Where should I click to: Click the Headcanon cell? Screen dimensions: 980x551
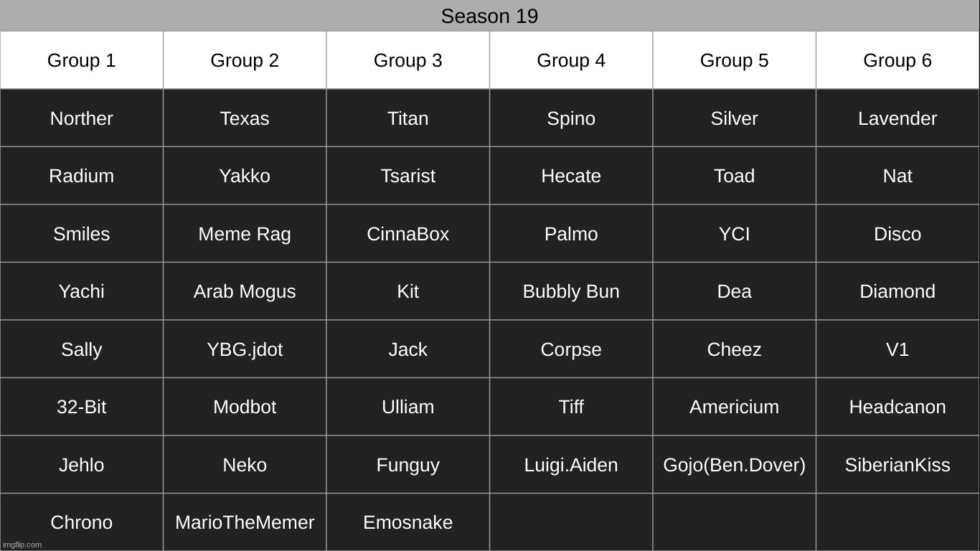tap(897, 407)
